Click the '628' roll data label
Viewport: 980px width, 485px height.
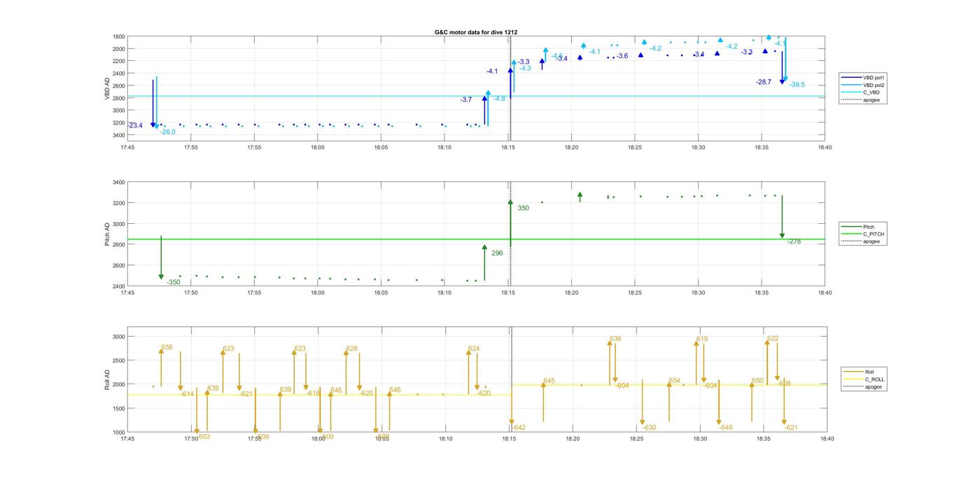(x=352, y=349)
